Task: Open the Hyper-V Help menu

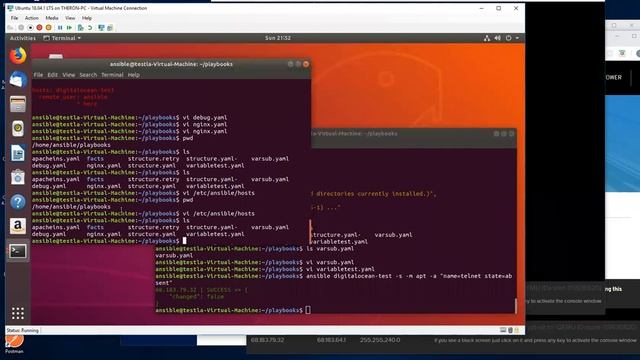Action: tap(87, 18)
